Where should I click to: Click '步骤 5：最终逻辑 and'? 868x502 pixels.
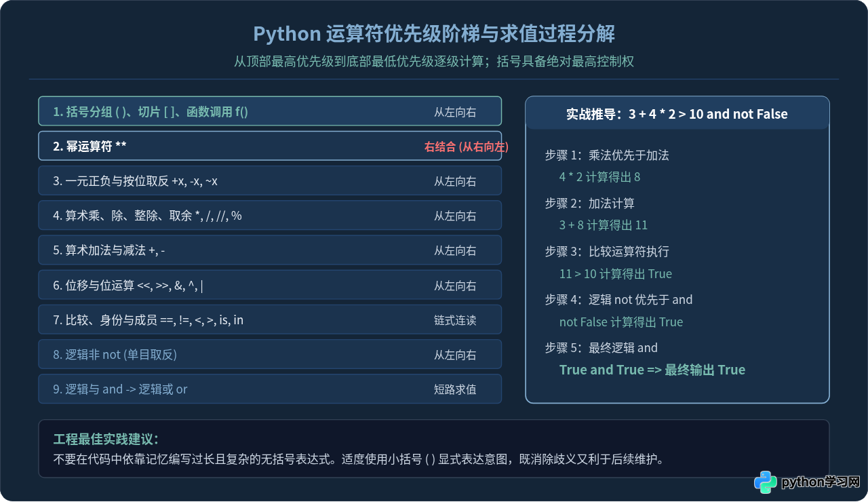pos(601,348)
